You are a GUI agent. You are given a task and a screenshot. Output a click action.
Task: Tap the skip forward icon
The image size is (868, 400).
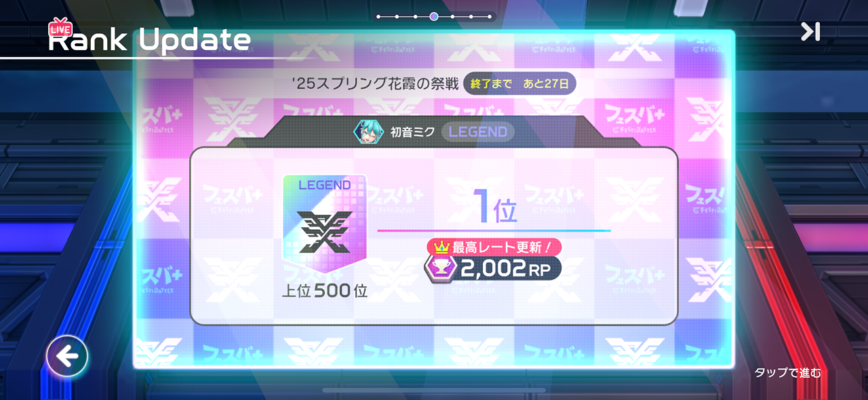point(810,31)
